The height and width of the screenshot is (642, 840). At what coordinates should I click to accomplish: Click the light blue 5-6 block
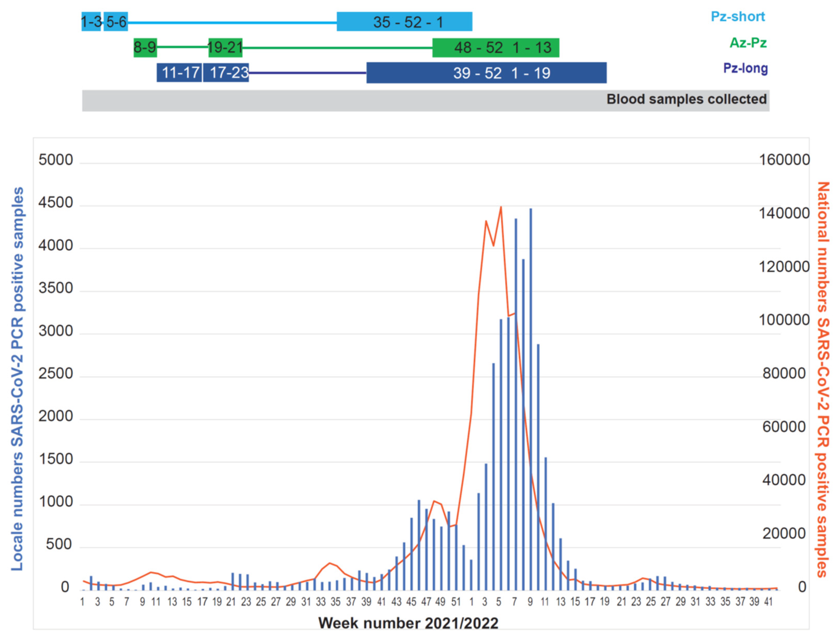115,22
